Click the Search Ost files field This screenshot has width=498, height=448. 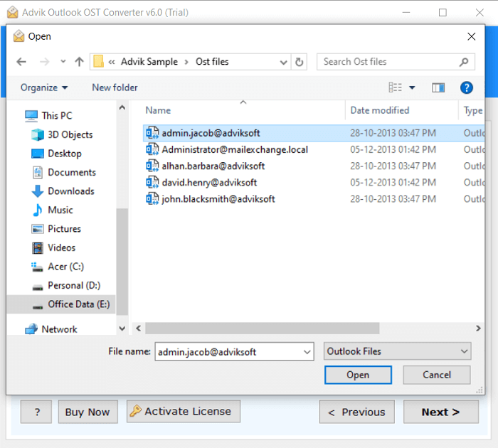pyautogui.click(x=396, y=62)
